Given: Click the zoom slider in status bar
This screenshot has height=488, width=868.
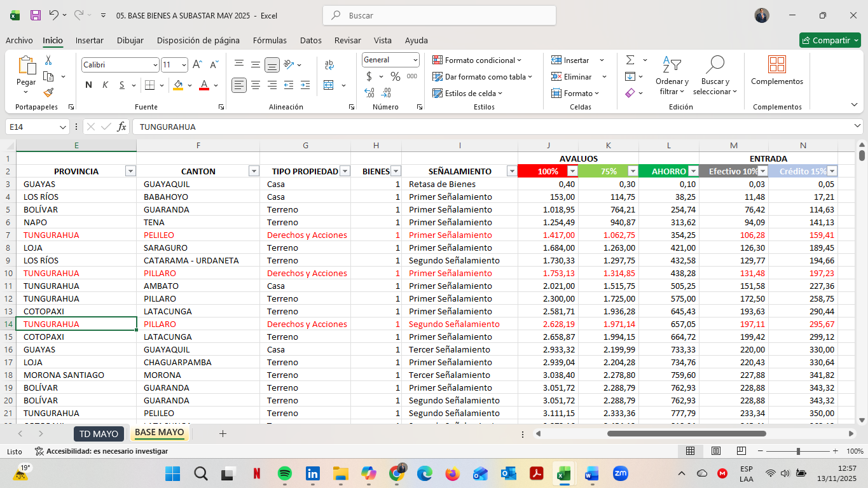Looking at the screenshot, I should tap(798, 451).
